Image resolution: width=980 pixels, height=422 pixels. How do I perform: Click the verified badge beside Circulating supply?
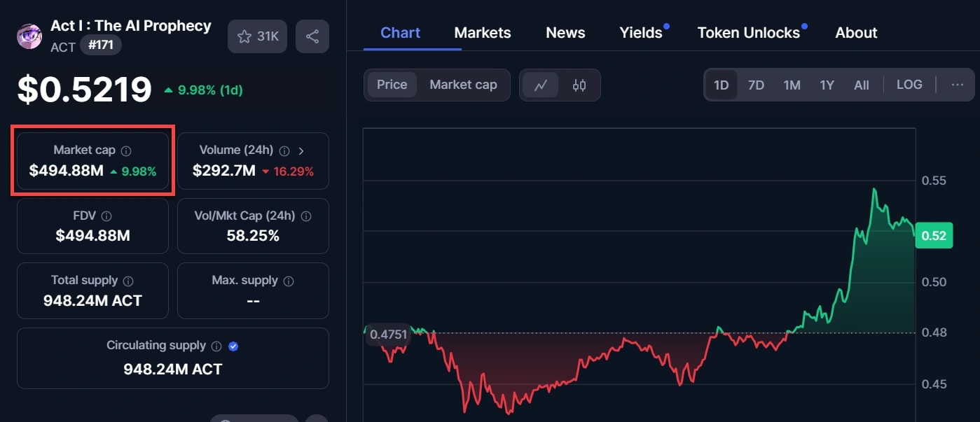[x=233, y=346]
